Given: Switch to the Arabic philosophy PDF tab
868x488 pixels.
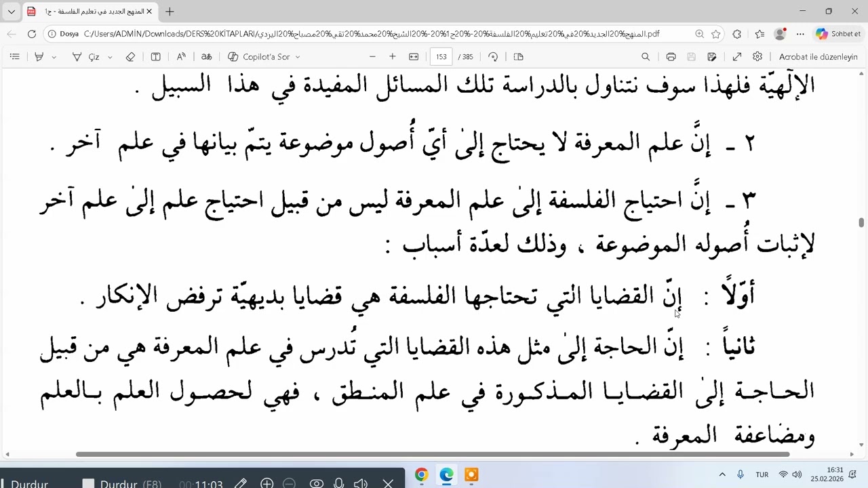Looking at the screenshot, I should (x=89, y=12).
